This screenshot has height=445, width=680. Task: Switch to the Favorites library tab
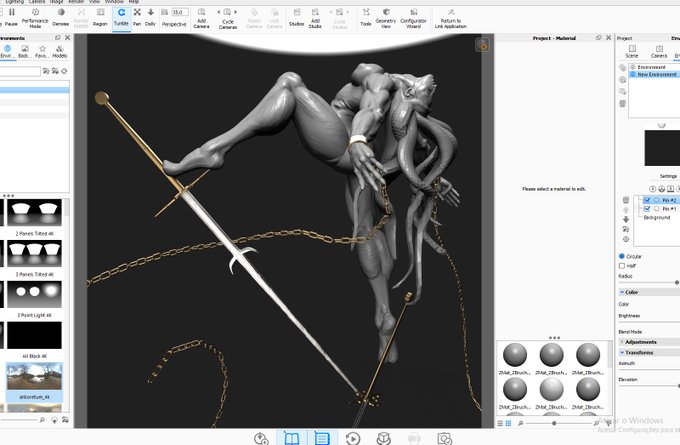tap(42, 52)
